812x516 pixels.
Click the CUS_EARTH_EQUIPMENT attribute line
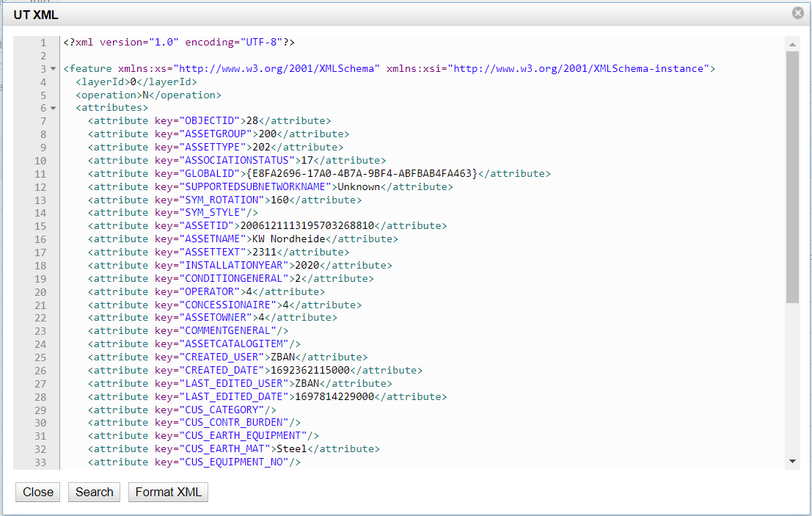[203, 436]
